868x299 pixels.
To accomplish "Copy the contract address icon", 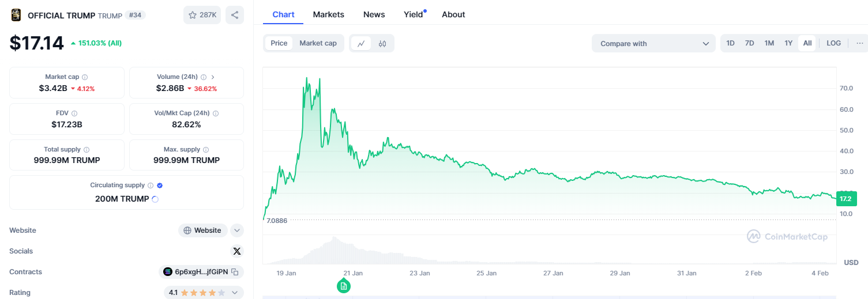I will point(235,272).
